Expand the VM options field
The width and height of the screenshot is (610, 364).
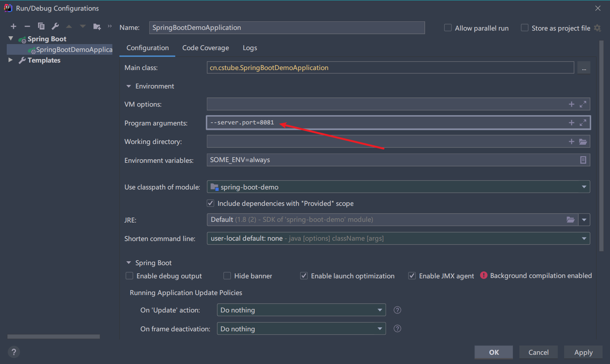583,104
